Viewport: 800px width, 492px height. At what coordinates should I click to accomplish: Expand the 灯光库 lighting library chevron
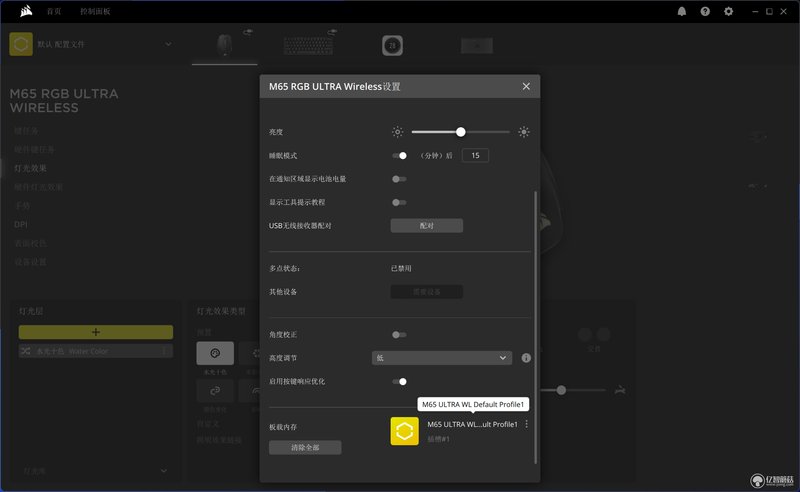click(163, 471)
